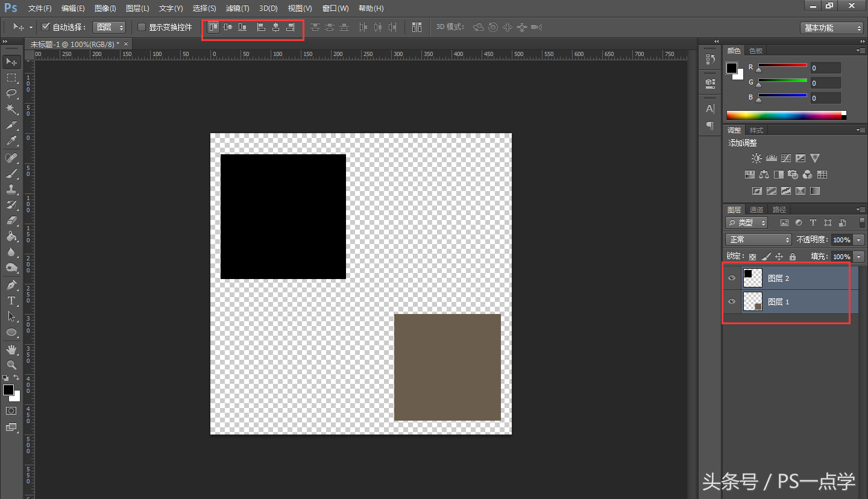Viewport: 868px width, 499px height.
Task: Click the align right edges icon
Action: pos(290,27)
